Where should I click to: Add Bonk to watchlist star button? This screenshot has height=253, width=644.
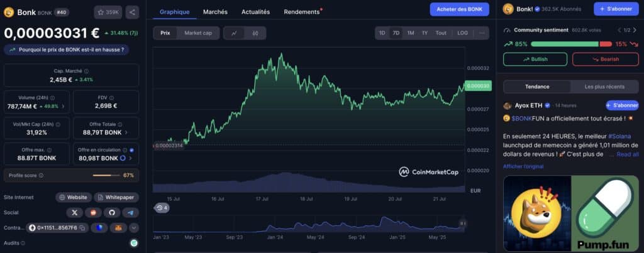point(108,13)
